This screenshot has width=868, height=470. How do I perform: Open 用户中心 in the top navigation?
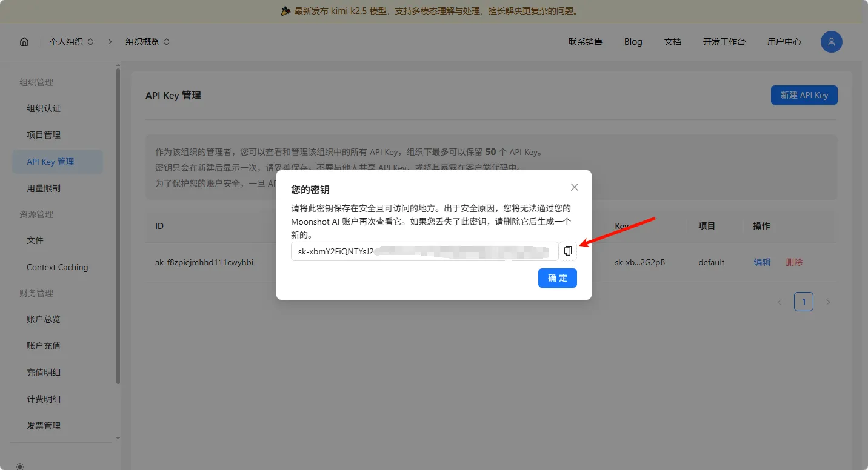click(784, 42)
